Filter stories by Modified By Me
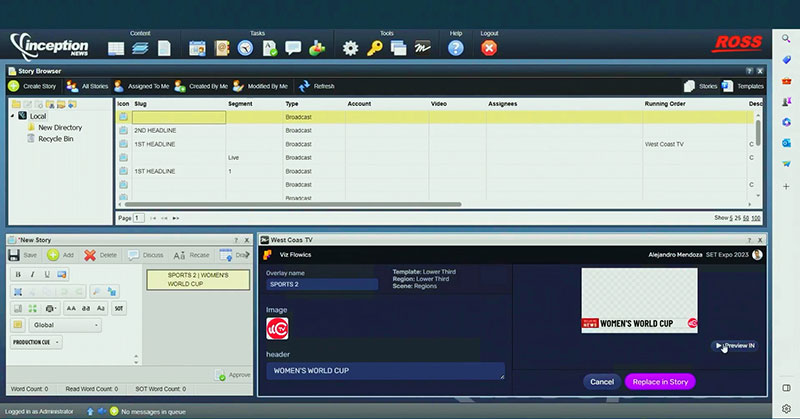Screen dimensions: 800x419 point(261,86)
